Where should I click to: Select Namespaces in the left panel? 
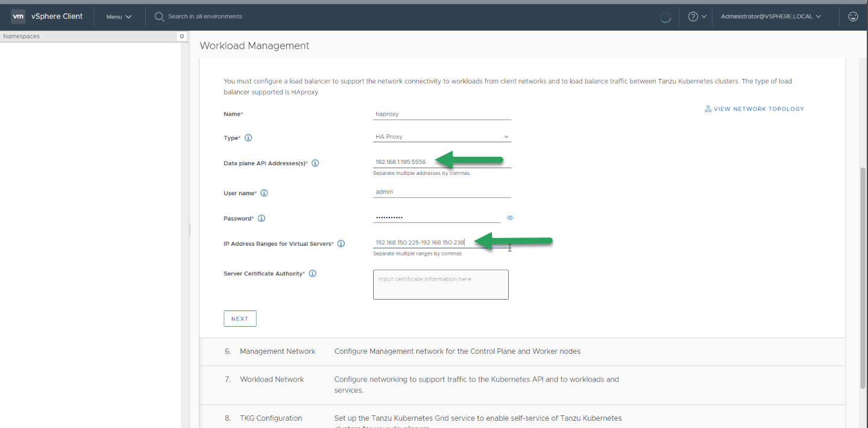(22, 37)
